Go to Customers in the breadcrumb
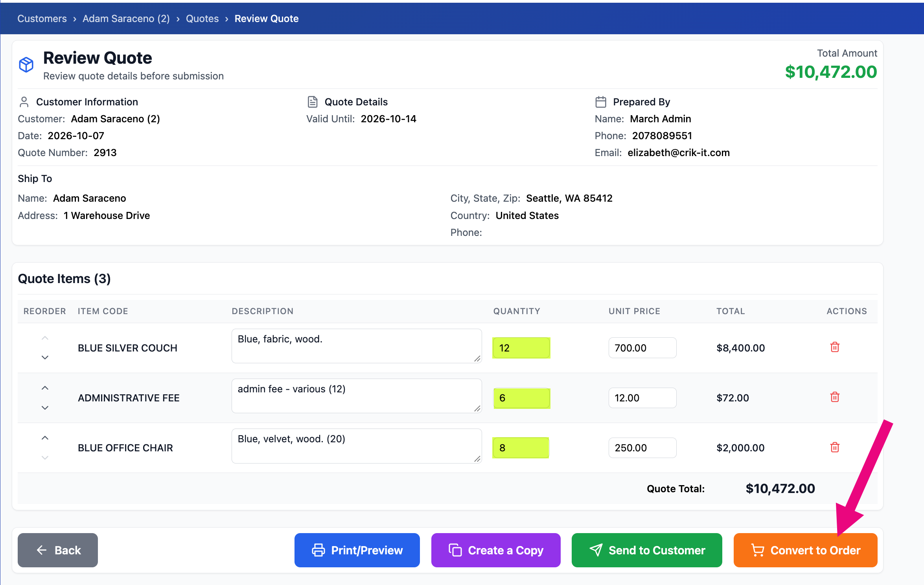This screenshot has height=585, width=924. pyautogui.click(x=42, y=18)
